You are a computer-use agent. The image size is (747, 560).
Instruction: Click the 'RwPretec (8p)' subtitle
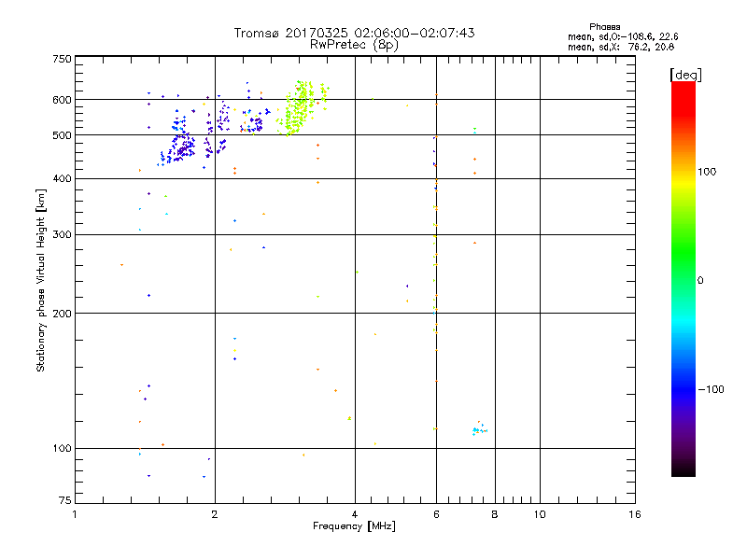(x=354, y=45)
